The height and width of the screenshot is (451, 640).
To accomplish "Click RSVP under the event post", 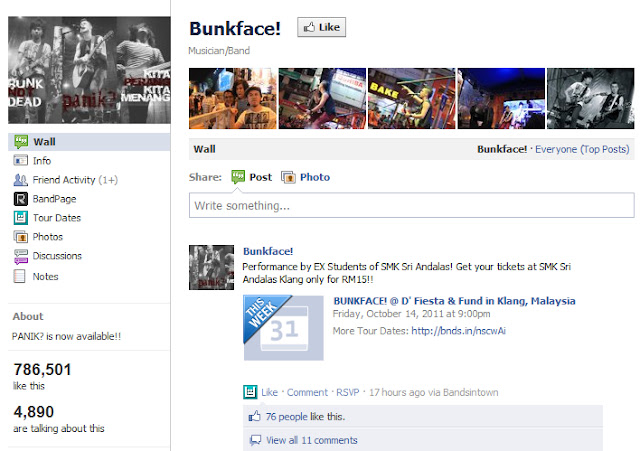I will (347, 392).
